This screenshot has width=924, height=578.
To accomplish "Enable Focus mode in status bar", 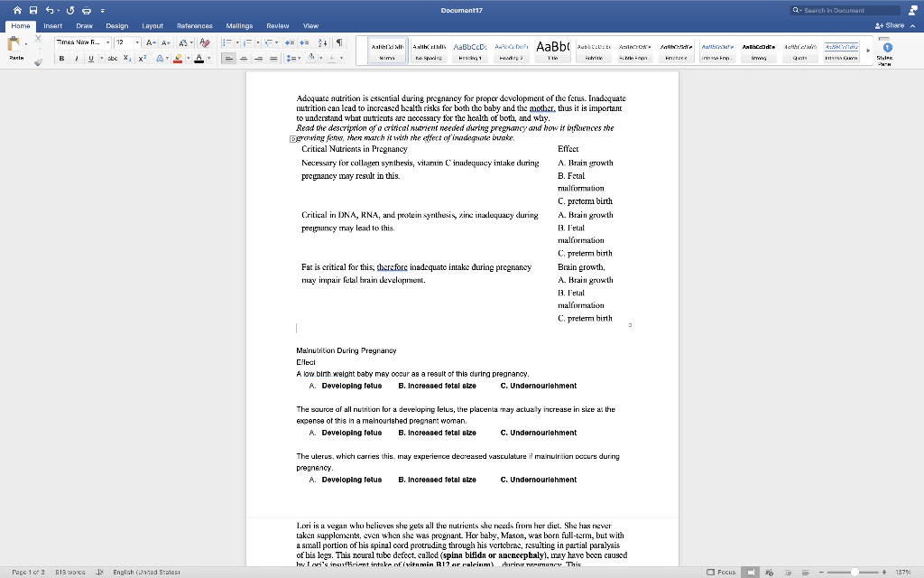I will pos(721,572).
